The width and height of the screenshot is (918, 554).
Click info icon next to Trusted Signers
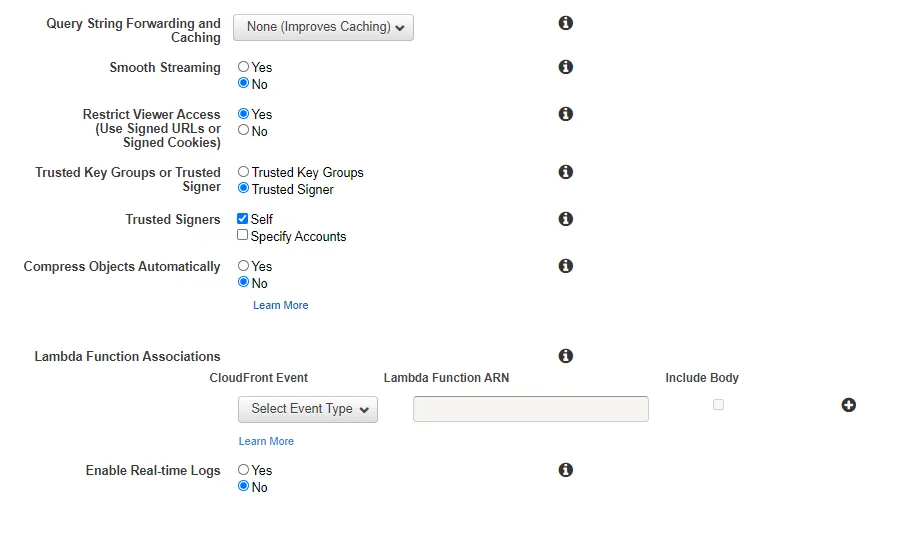pos(565,219)
